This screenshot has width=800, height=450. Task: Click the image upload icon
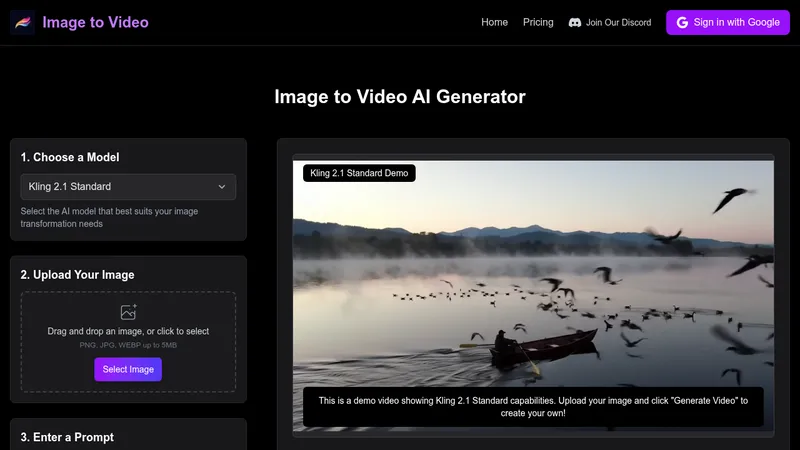click(128, 312)
